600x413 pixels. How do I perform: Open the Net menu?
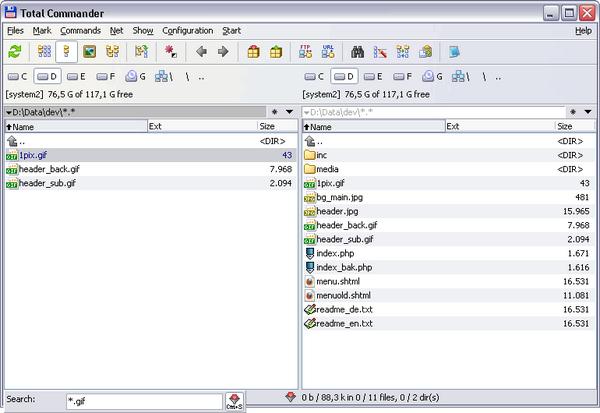tap(116, 31)
